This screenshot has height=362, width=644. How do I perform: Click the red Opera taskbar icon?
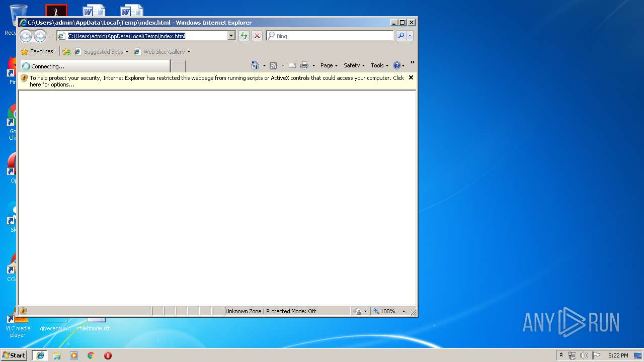[108, 355]
